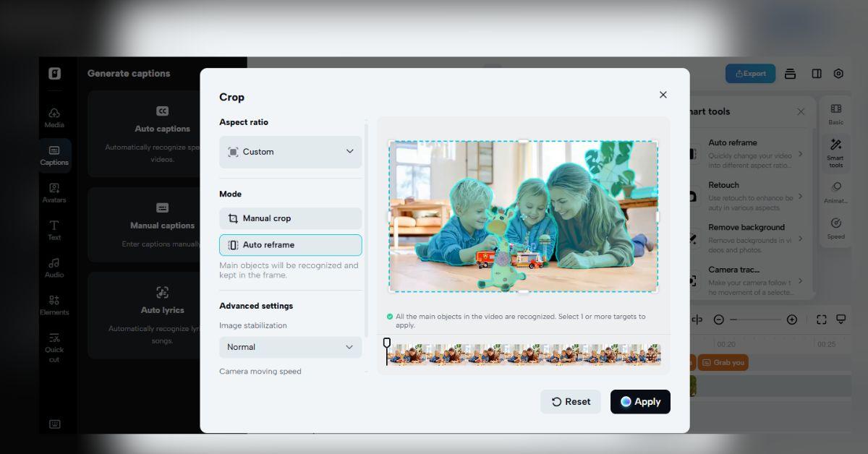Select the Avatars sidebar icon

coord(54,192)
